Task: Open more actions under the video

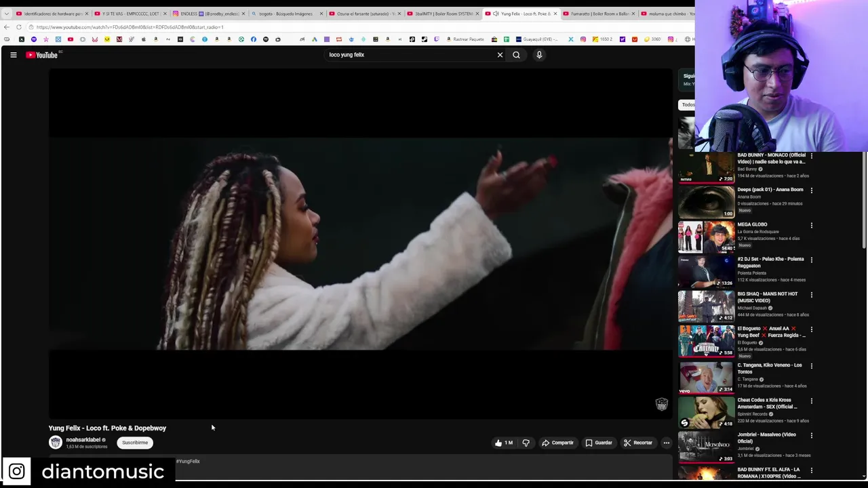Action: coord(666,443)
